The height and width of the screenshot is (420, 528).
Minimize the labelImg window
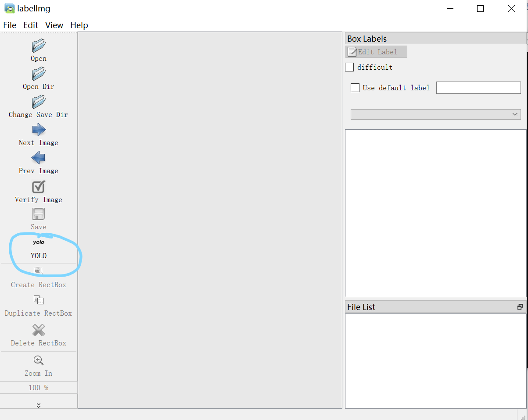click(450, 8)
